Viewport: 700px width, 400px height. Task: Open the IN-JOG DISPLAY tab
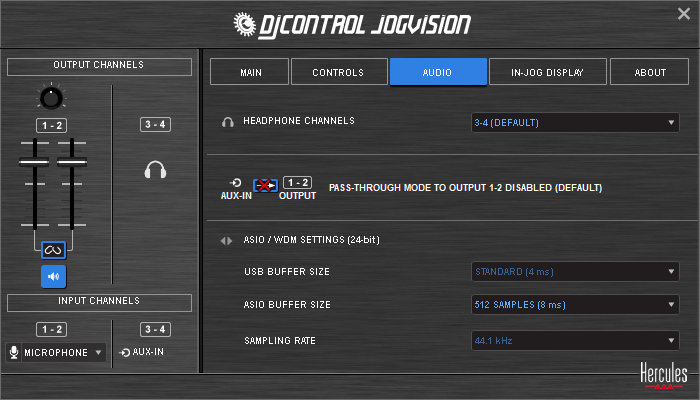pyautogui.click(x=548, y=71)
